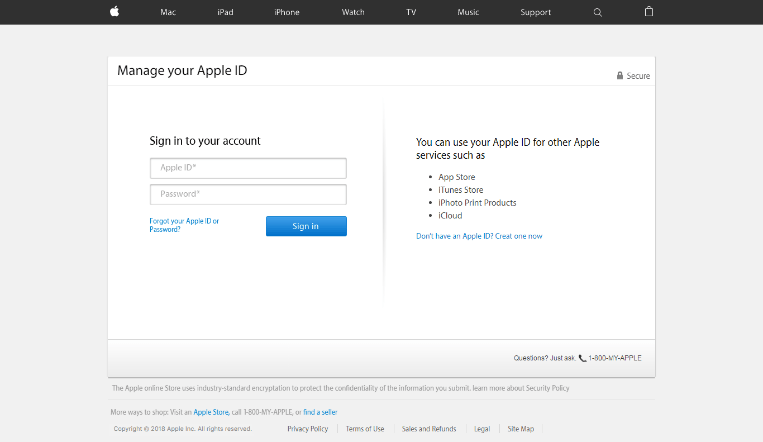Open the iPhone menu item
Screen dimensions: 763x442
click(x=287, y=12)
